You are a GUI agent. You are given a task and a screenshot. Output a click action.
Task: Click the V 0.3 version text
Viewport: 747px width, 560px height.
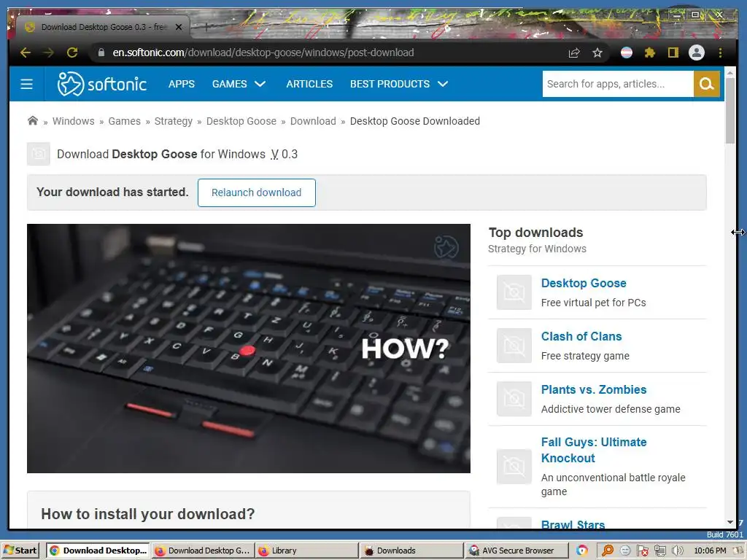pyautogui.click(x=284, y=155)
